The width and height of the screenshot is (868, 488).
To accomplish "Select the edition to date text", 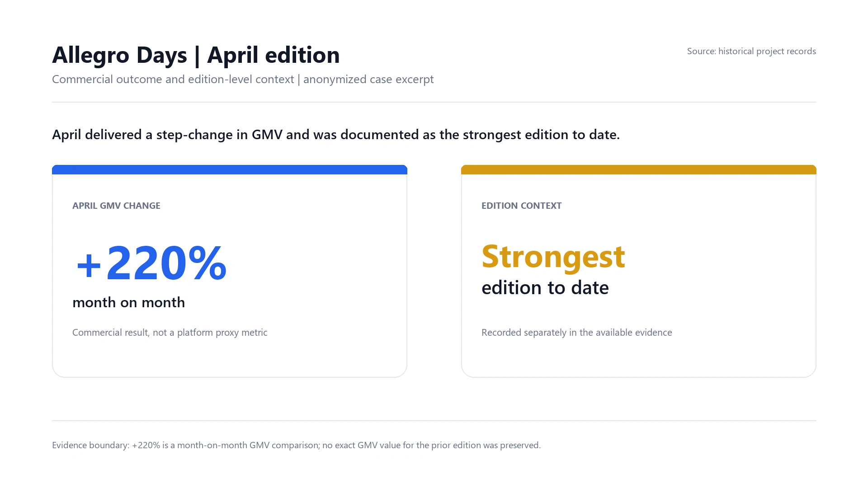I will [x=545, y=288].
